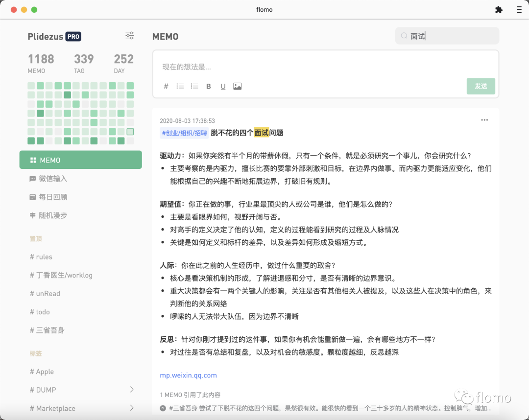Toggle bold formatting

209,86
